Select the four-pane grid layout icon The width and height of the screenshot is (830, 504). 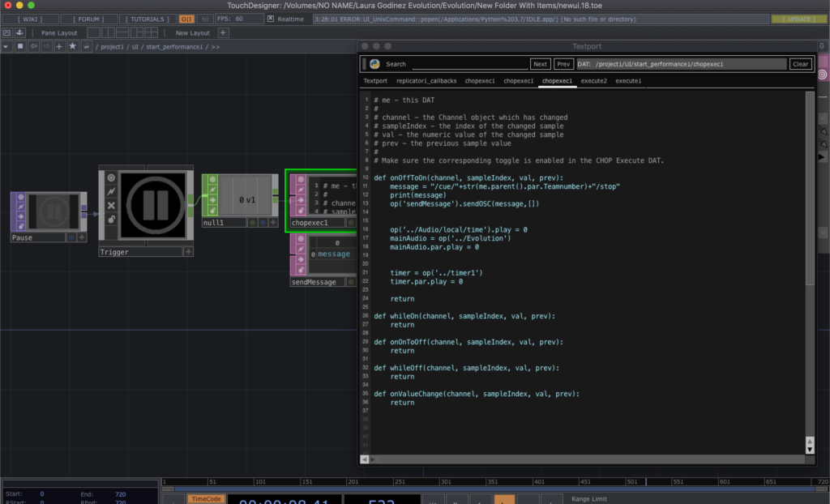152,33
